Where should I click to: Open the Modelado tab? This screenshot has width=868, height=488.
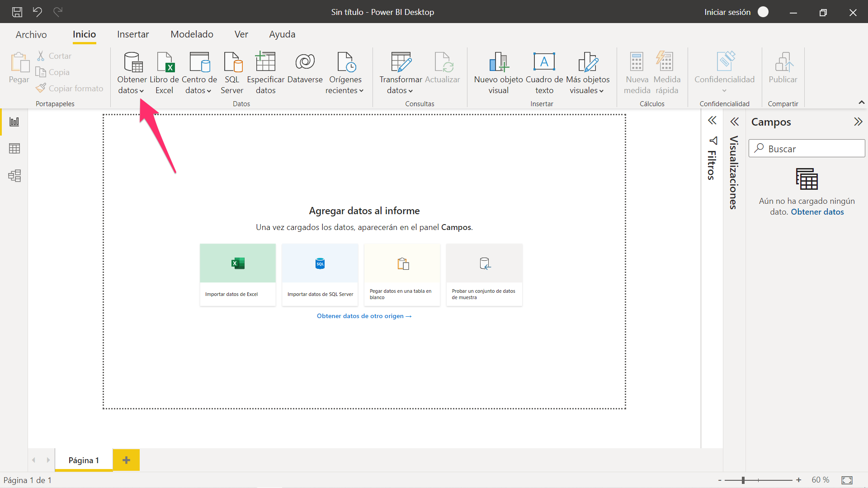pos(192,34)
